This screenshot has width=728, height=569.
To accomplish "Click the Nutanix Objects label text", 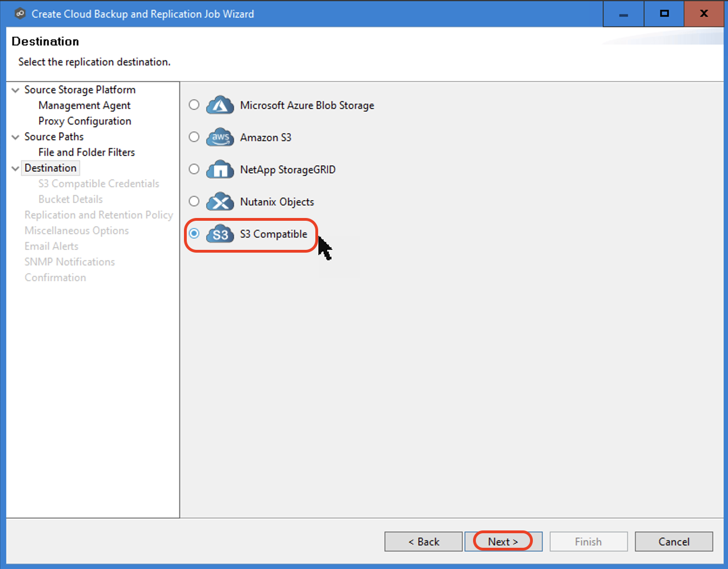I will (277, 202).
